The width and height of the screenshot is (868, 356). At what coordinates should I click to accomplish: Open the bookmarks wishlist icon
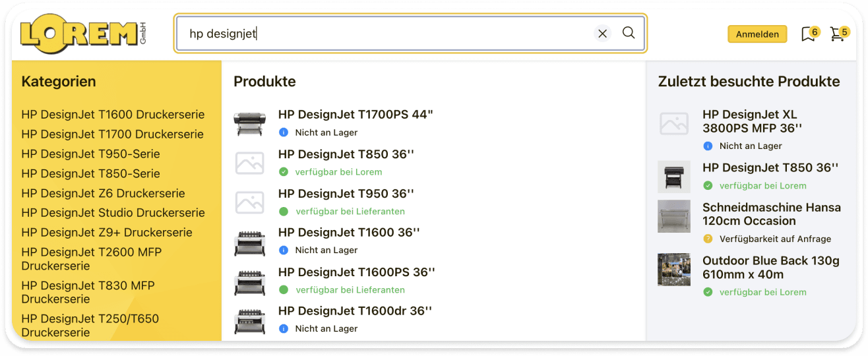pos(808,34)
